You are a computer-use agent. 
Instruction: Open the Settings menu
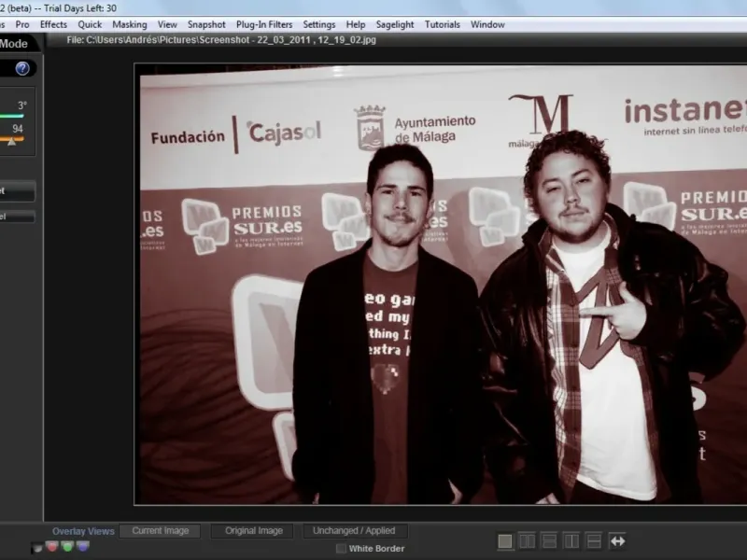pos(319,25)
